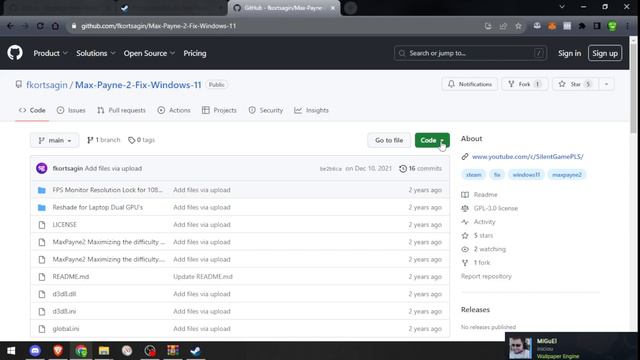Image resolution: width=640 pixels, height=360 pixels.
Task: Click the GitHub octocat logo
Action: coord(15,53)
